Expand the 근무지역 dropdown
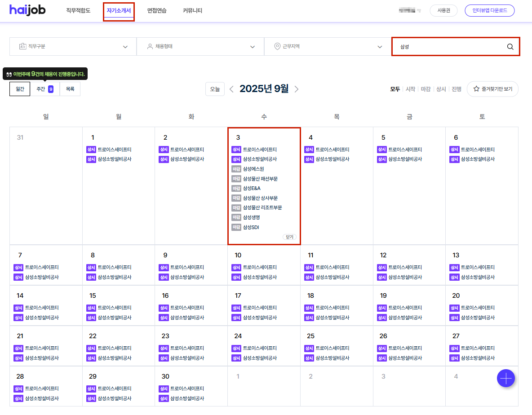 pos(328,47)
